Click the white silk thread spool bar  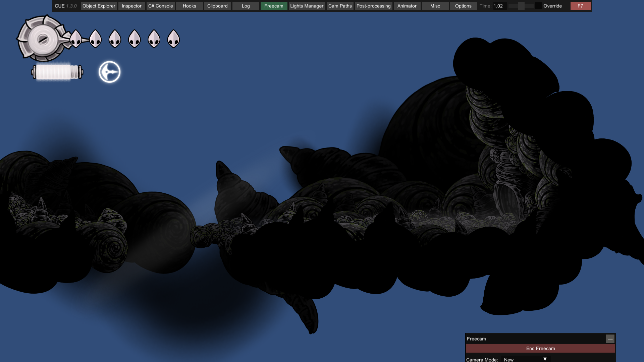[57, 72]
